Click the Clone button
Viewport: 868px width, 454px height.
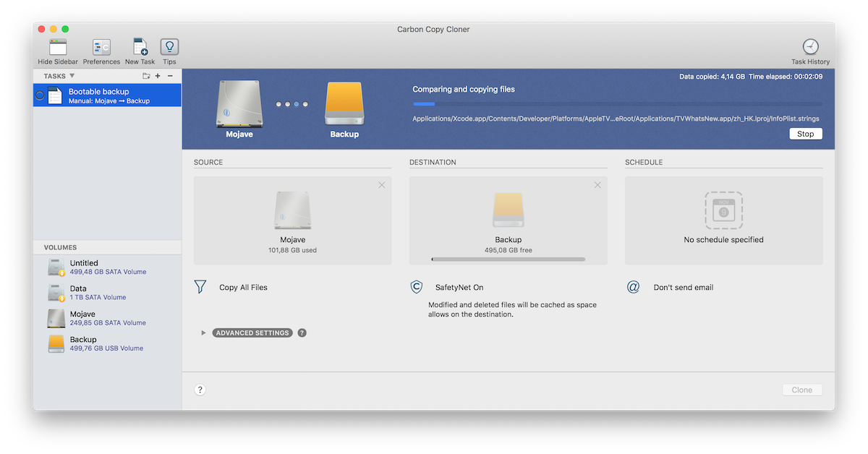pos(801,389)
